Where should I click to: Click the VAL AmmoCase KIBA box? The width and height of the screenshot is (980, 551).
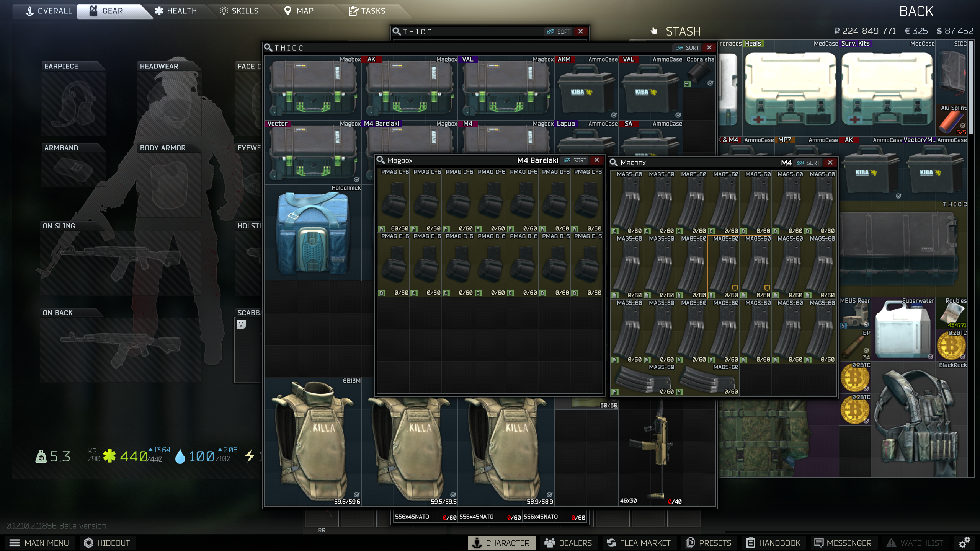coord(651,88)
